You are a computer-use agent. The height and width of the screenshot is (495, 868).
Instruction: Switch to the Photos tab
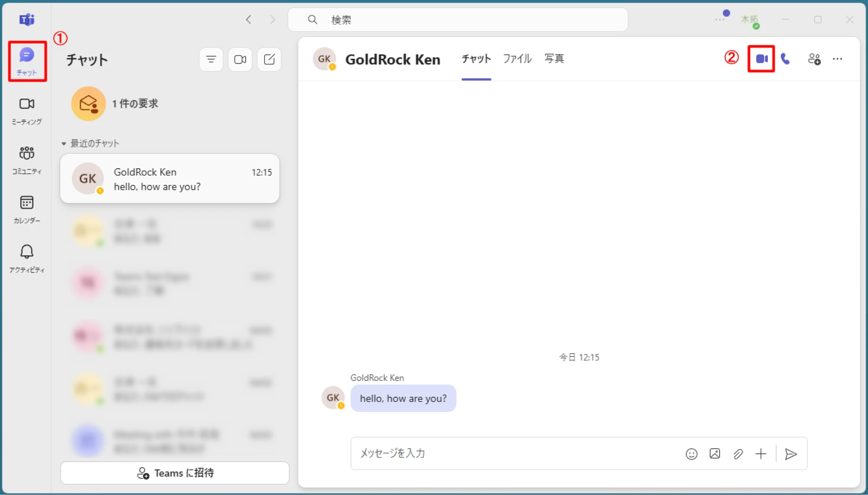[x=554, y=59]
